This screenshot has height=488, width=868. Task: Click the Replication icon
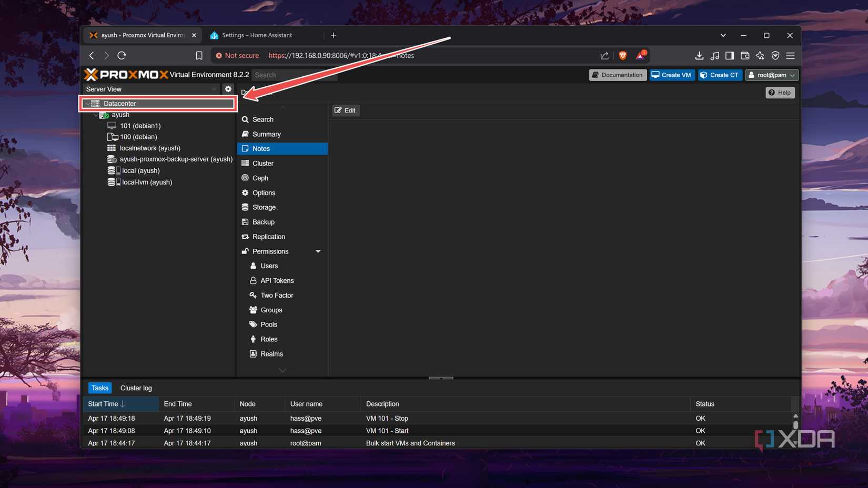pos(245,237)
